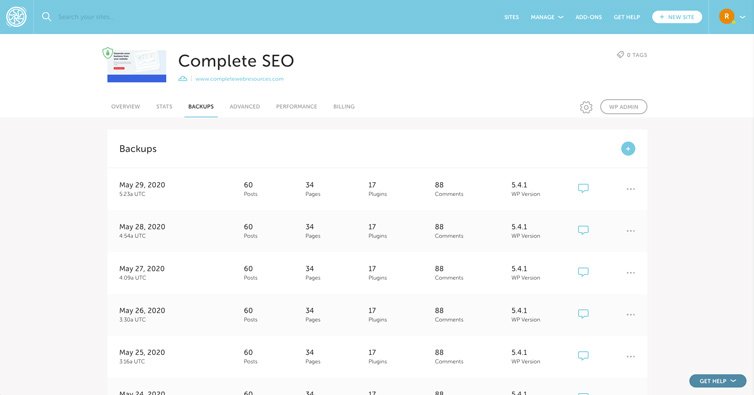
Task: Select the May 25, 2020 backup date
Action: pyautogui.click(x=142, y=353)
